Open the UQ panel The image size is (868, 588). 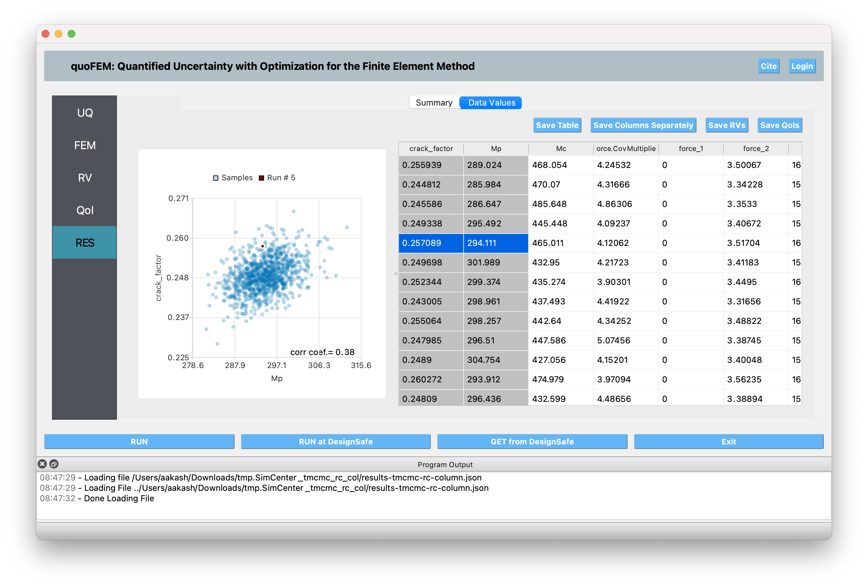85,113
